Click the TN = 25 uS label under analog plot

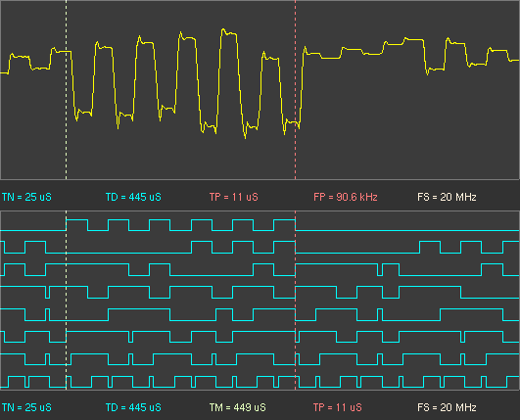coord(26,197)
